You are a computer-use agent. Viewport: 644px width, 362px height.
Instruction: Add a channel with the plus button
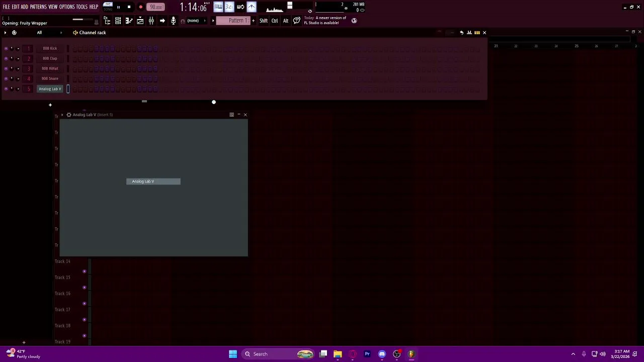point(50,105)
